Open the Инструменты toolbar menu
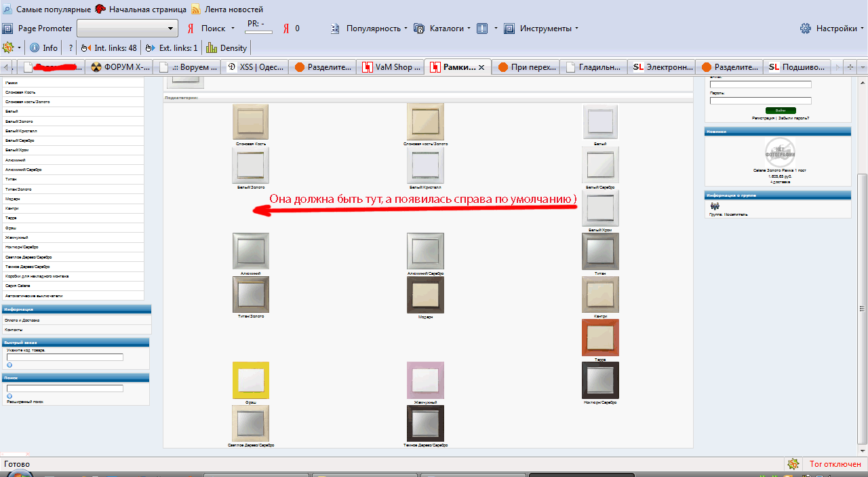Screen dimensions: 868x477 (576, 28)
